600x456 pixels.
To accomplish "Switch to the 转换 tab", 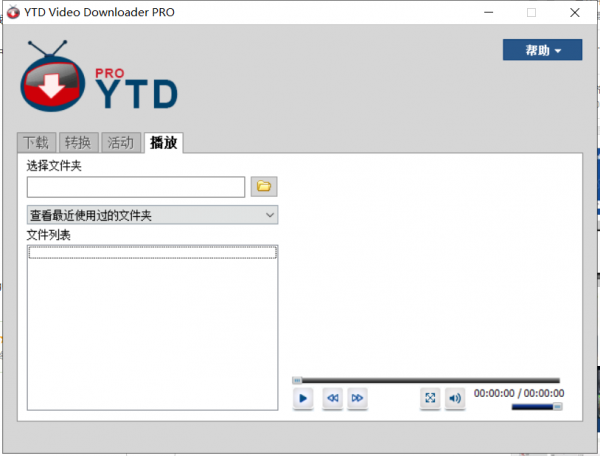I will (78, 143).
